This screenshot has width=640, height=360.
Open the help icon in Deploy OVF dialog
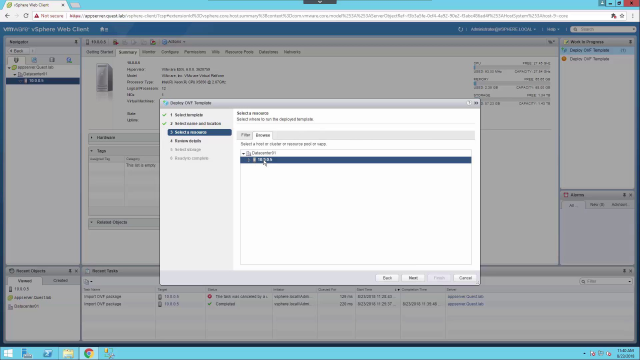coord(469,103)
